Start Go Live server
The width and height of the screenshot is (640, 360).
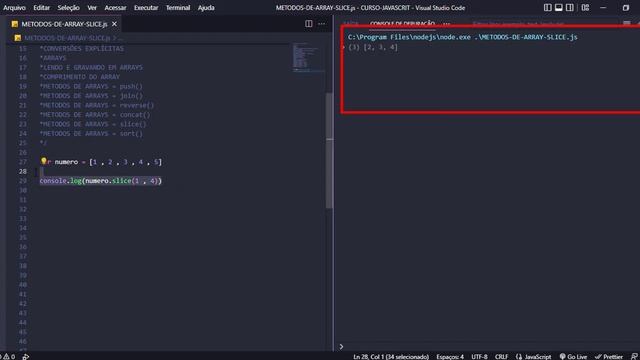(573, 357)
